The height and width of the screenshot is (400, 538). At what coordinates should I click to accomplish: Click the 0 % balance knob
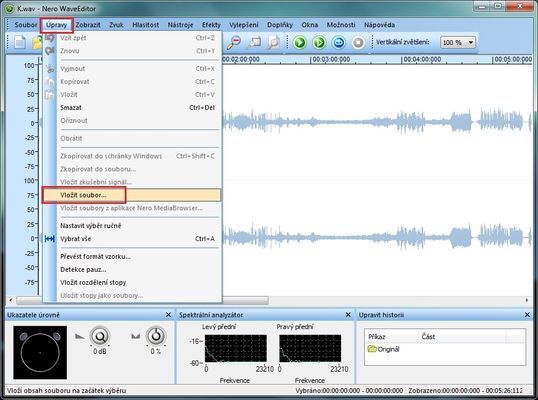click(156, 336)
